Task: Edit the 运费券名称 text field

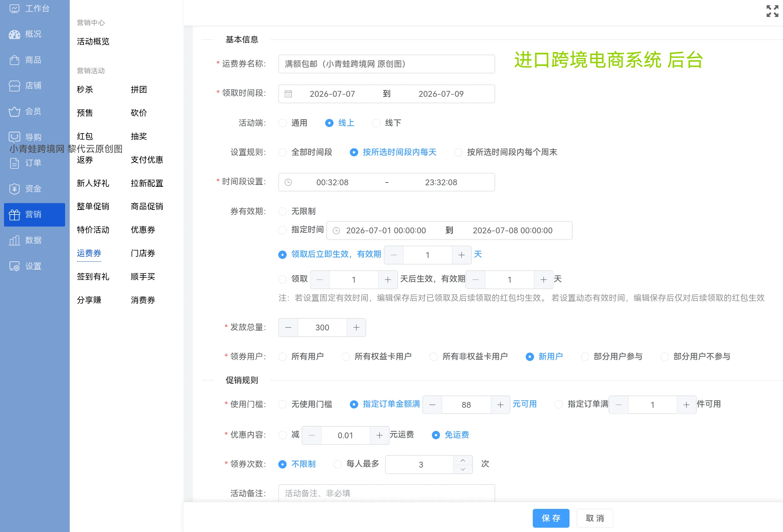Action: [387, 64]
